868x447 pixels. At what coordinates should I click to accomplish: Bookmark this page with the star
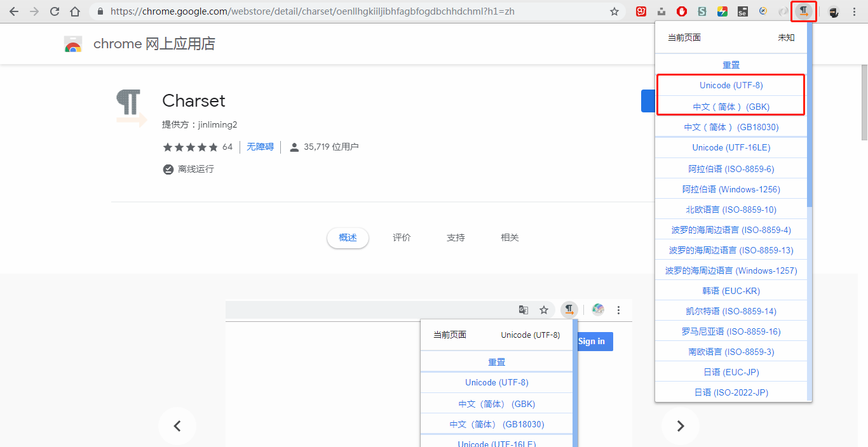click(614, 11)
